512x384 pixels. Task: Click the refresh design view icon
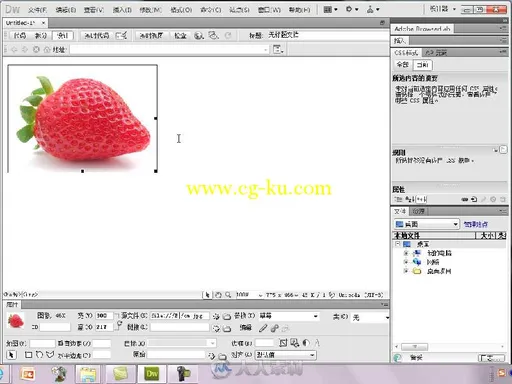pos(228,35)
